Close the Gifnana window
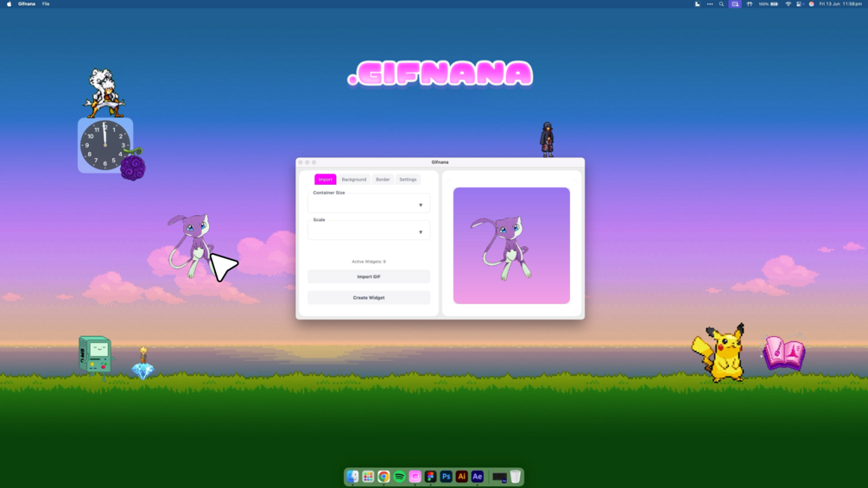This screenshot has width=868, height=488. point(301,162)
